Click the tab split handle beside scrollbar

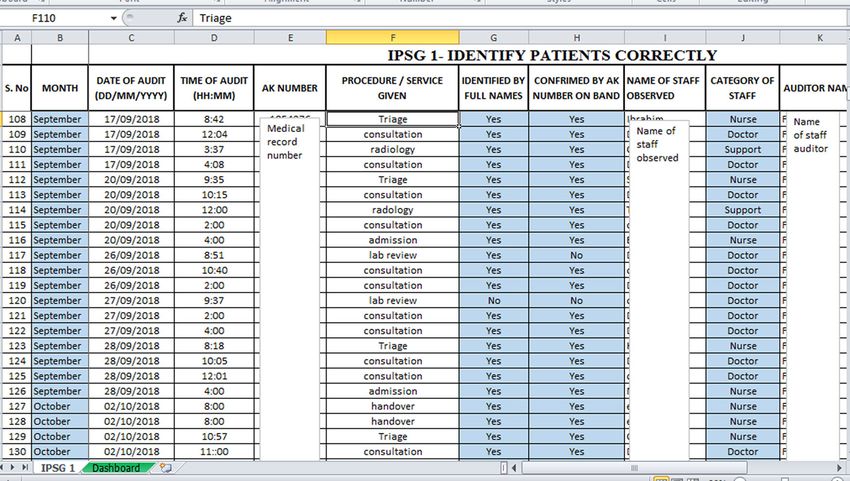(504, 467)
